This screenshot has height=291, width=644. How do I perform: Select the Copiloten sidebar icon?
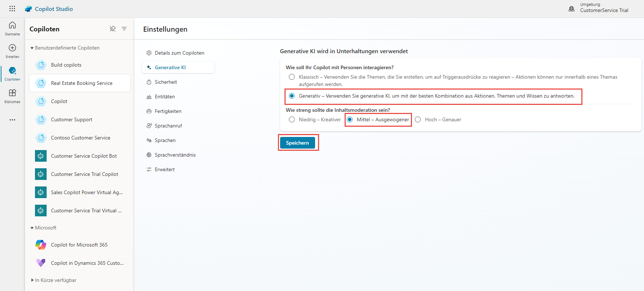pos(12,70)
